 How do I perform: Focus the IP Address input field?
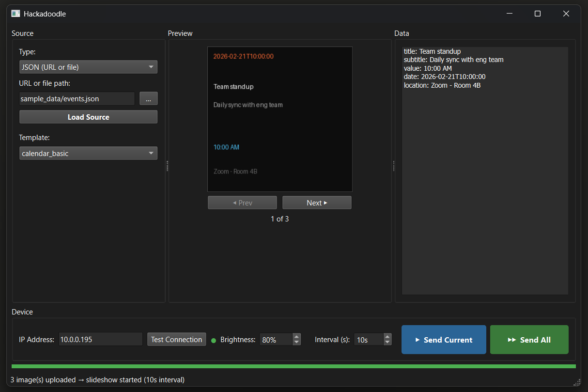click(x=100, y=339)
